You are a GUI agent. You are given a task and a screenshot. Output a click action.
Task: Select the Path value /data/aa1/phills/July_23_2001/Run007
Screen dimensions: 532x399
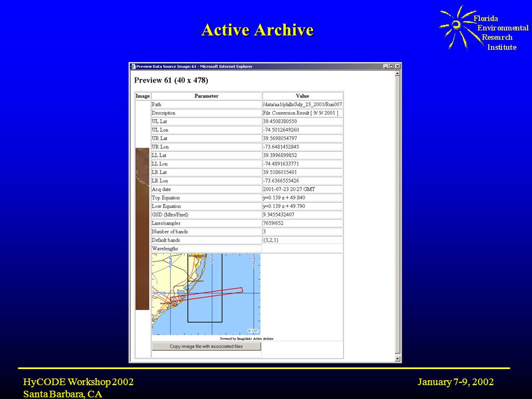click(303, 105)
